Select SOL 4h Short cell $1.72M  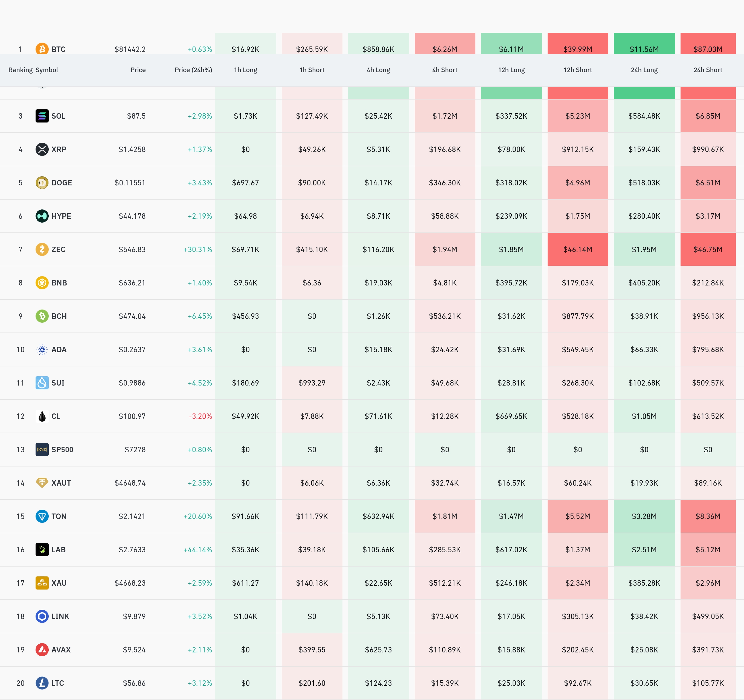click(x=445, y=116)
